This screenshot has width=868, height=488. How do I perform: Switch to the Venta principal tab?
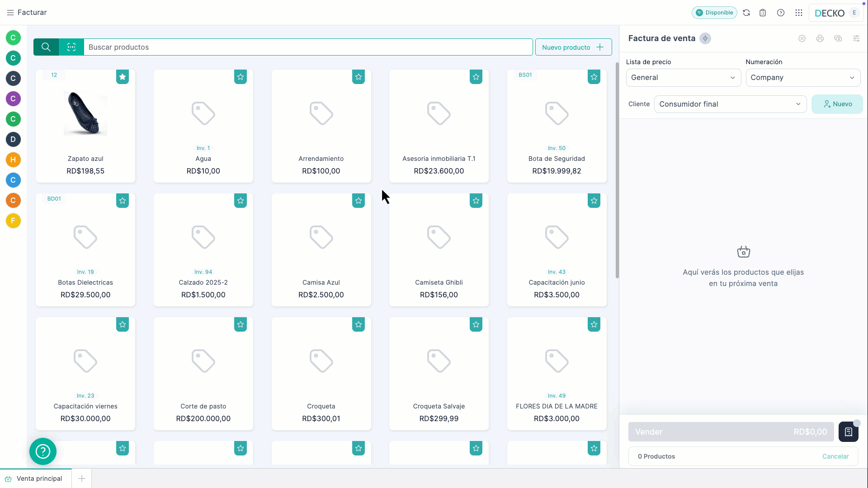tap(36, 479)
